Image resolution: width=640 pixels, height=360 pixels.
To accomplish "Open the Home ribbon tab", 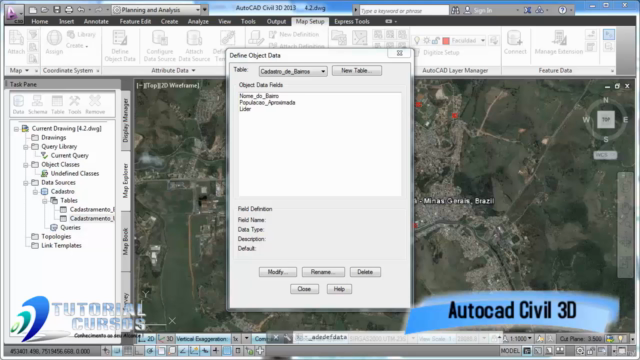I will [x=40, y=21].
